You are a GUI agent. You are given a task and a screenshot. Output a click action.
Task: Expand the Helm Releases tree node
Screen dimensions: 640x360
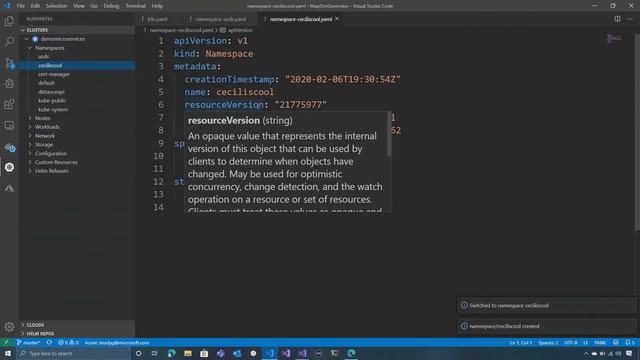pyautogui.click(x=30, y=171)
